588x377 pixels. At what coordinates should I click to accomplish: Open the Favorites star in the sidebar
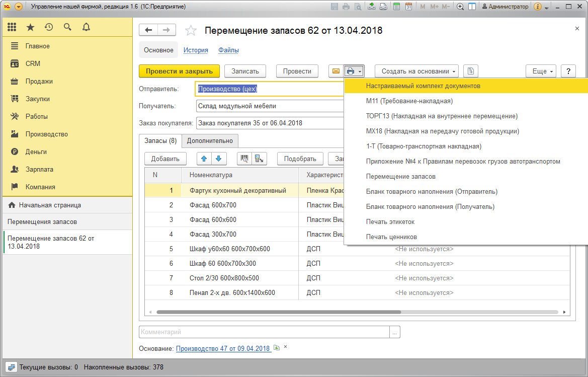30,27
